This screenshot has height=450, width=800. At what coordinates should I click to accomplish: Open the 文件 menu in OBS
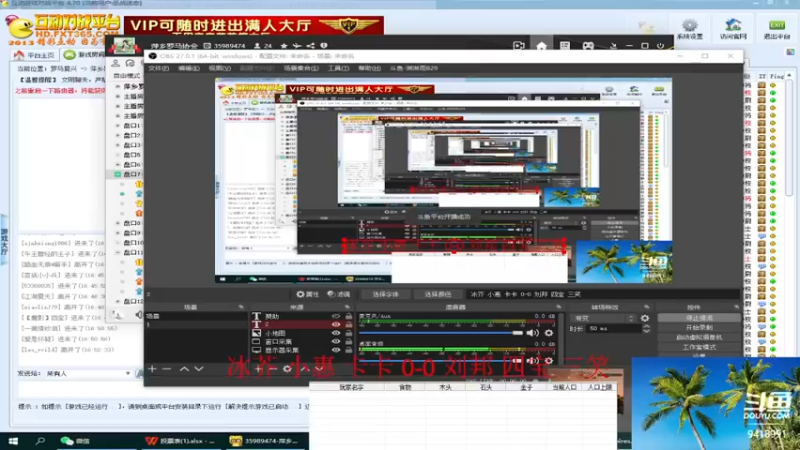(x=158, y=68)
